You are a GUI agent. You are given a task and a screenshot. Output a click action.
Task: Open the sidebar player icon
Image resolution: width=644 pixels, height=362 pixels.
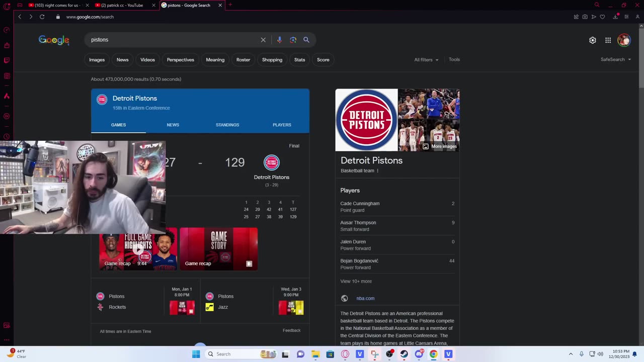click(7, 116)
